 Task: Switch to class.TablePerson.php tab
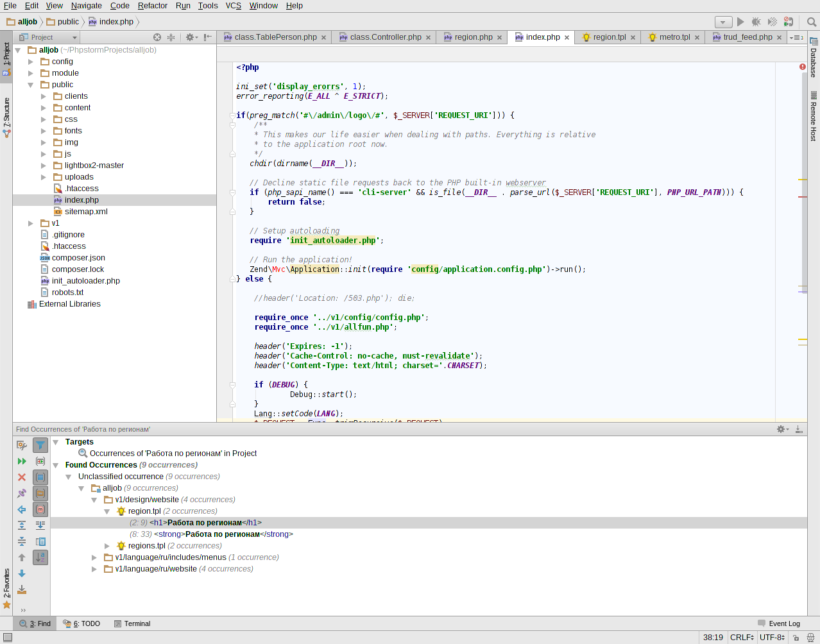(x=276, y=37)
